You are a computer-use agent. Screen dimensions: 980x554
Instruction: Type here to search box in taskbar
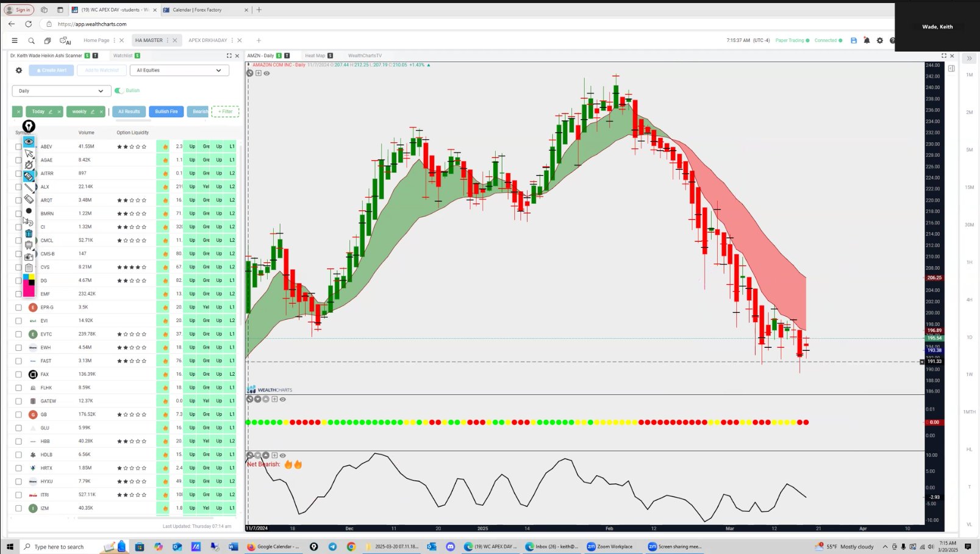point(59,547)
